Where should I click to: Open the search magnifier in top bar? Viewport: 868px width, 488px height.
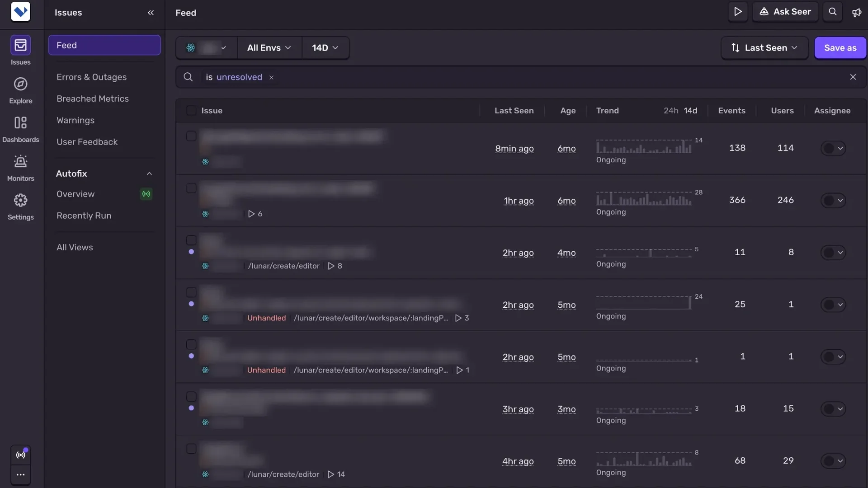[x=833, y=12]
